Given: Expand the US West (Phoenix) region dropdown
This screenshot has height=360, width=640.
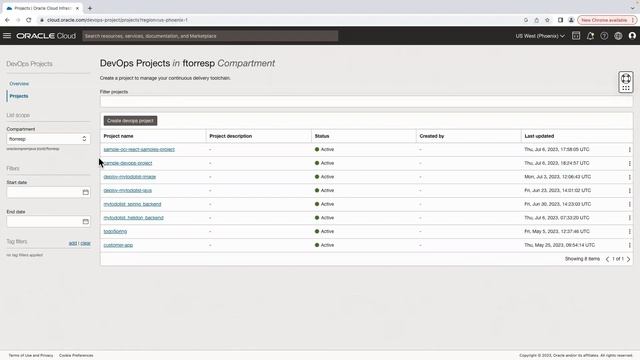Looking at the screenshot, I should coord(540,36).
